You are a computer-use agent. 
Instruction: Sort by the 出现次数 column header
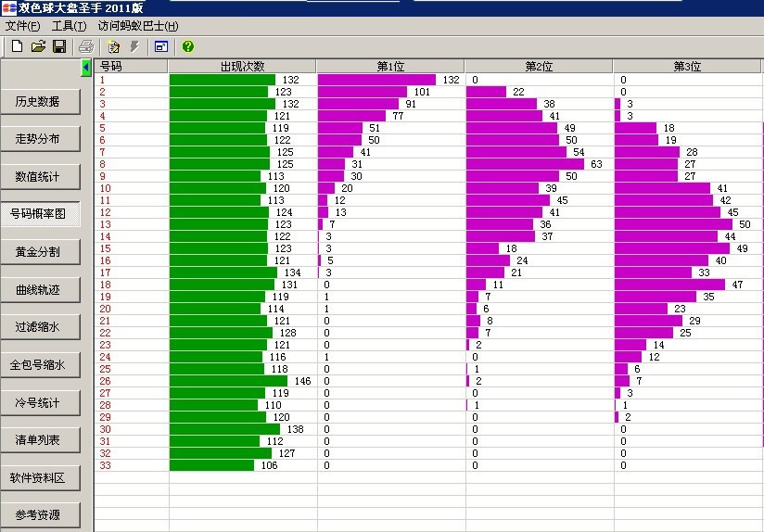(242, 67)
